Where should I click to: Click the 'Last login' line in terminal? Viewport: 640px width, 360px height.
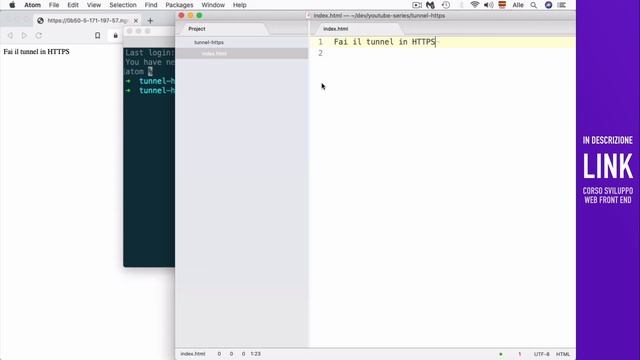coord(150,53)
